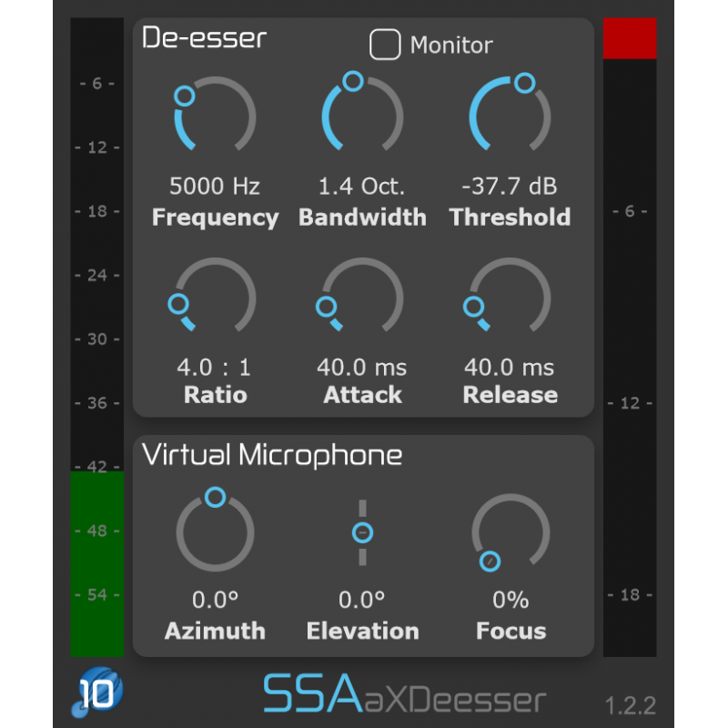The image size is (728, 728).
Task: Select the Threshold knob
Action: click(x=511, y=116)
